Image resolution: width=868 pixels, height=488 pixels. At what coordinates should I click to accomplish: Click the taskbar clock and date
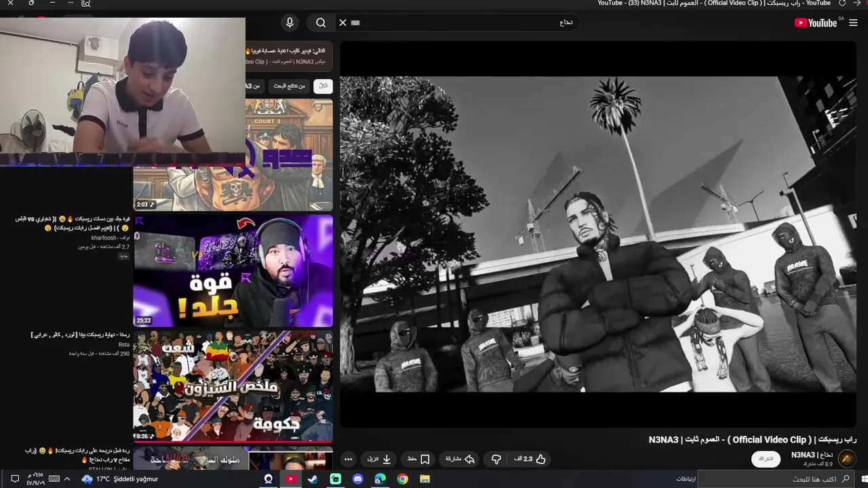(x=35, y=479)
